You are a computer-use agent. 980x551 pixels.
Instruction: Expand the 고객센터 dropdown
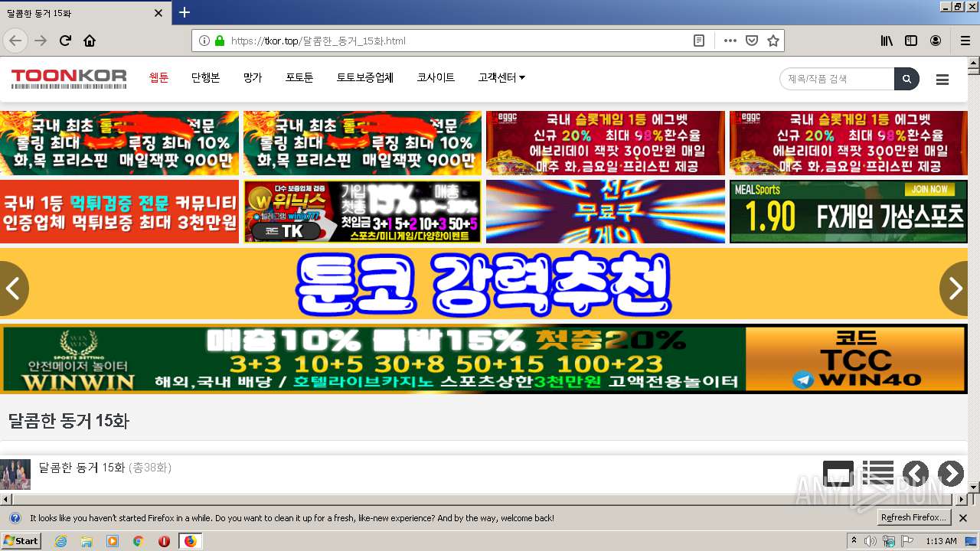coord(501,78)
